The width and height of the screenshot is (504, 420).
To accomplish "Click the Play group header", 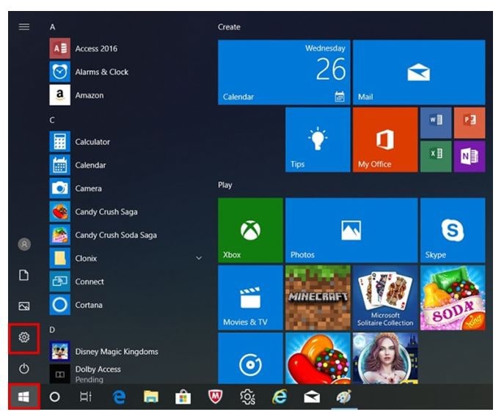I will pyautogui.click(x=224, y=185).
